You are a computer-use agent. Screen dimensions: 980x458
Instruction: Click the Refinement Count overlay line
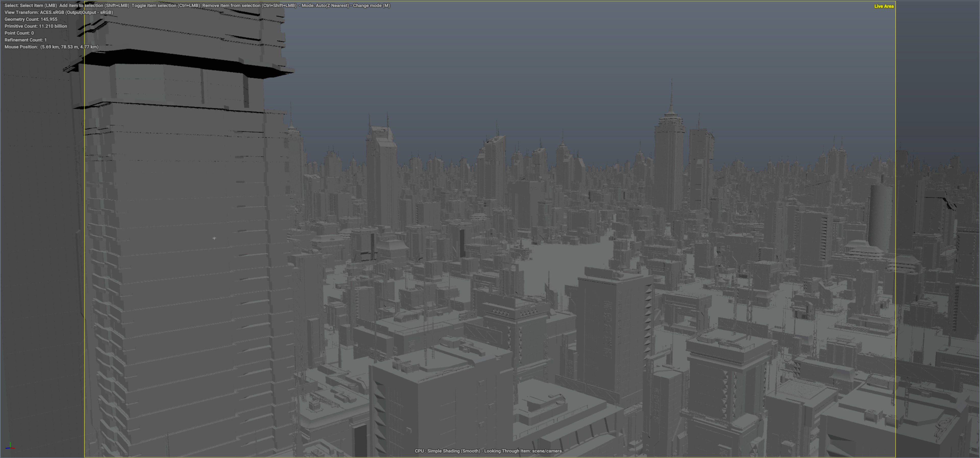coord(26,40)
